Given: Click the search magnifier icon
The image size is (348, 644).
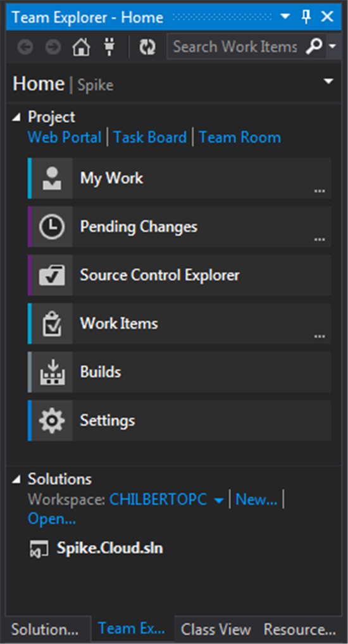Looking at the screenshot, I should (x=314, y=47).
